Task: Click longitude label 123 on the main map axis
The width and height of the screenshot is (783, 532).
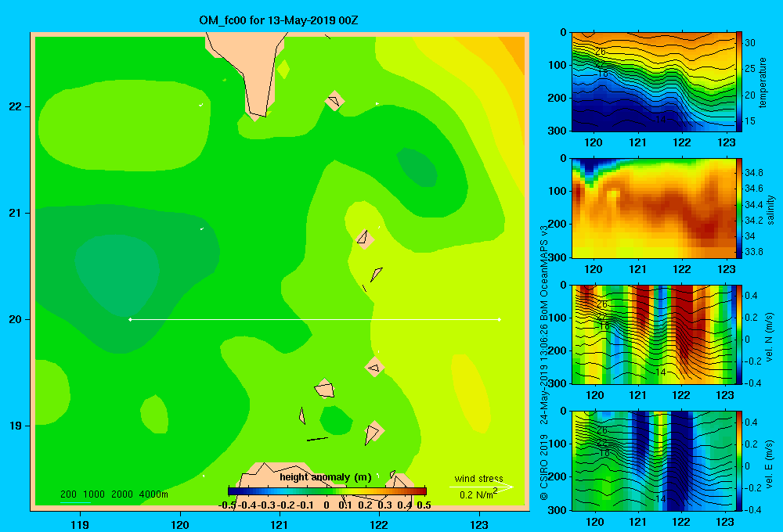Action: pos(479,525)
